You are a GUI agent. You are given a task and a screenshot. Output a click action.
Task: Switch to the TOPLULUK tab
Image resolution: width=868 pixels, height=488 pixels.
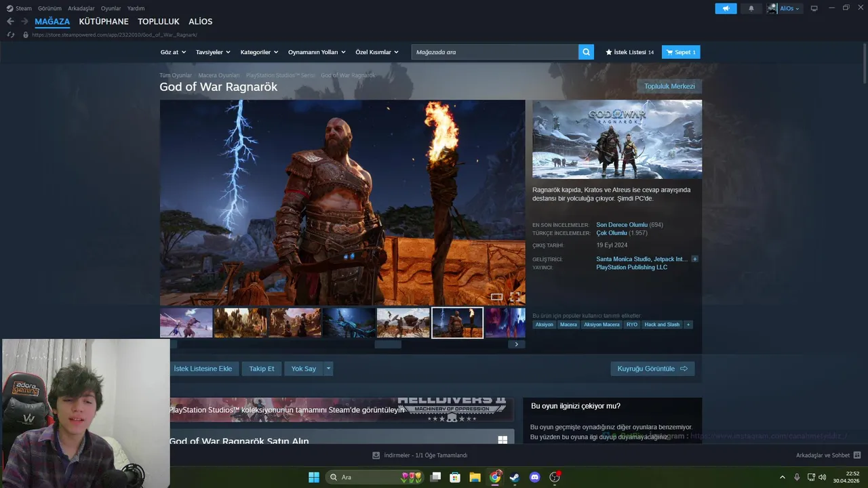(159, 22)
